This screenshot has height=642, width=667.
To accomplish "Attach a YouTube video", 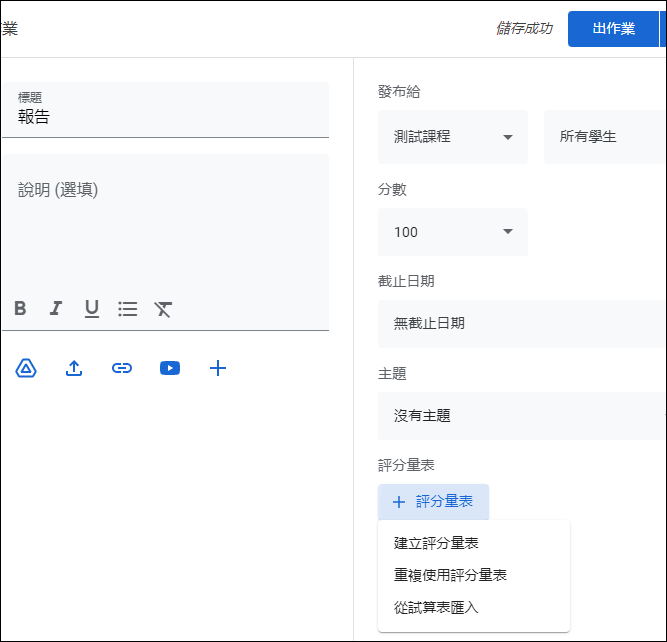I will pyautogui.click(x=170, y=368).
